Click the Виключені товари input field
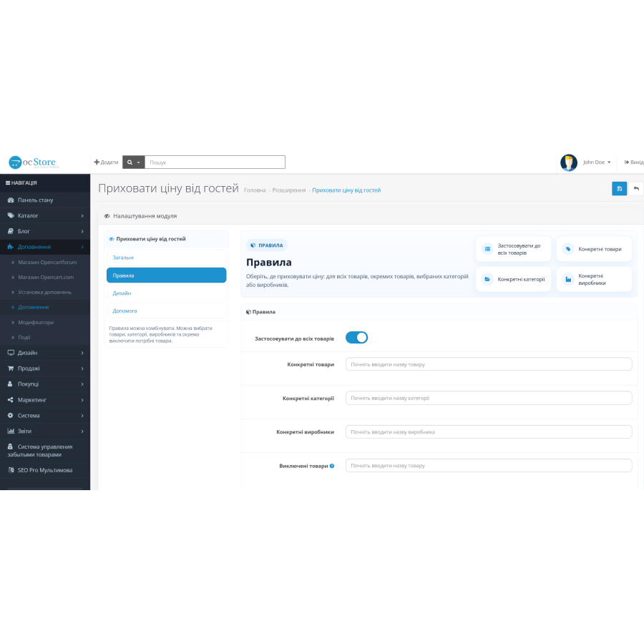 point(489,465)
